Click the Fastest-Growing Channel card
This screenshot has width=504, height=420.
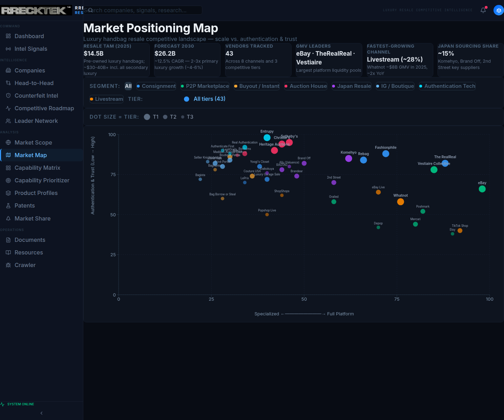(x=400, y=60)
